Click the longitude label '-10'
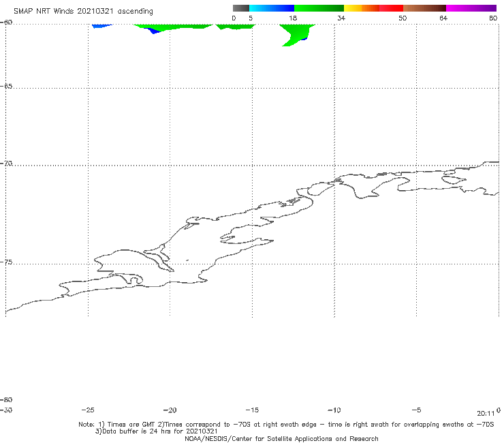The width and height of the screenshot is (504, 443). [x=334, y=410]
